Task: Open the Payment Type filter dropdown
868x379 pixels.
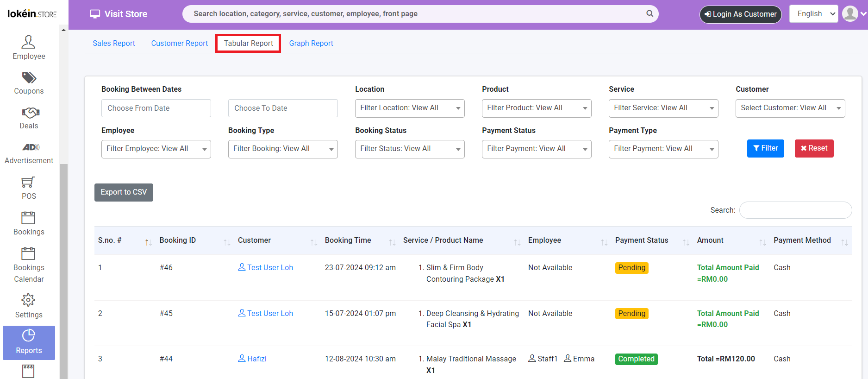Action: tap(663, 149)
